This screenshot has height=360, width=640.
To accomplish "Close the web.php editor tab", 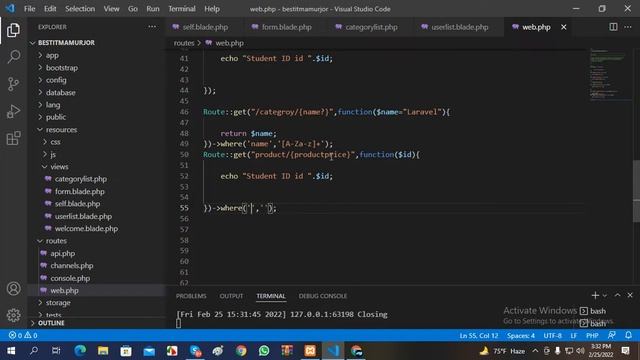I will [564, 27].
